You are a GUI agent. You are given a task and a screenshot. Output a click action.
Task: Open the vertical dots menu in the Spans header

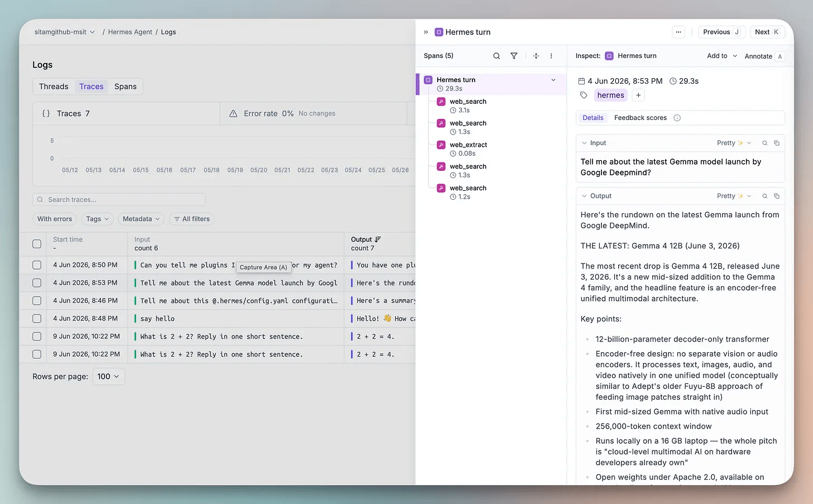pos(551,56)
